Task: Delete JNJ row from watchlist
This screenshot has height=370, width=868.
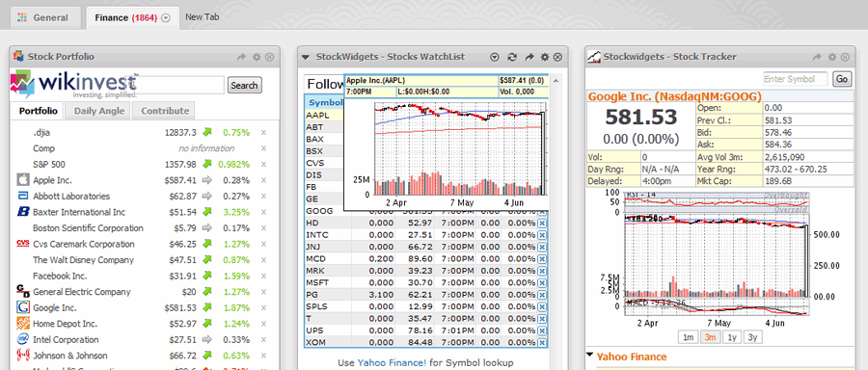Action: coord(542,247)
